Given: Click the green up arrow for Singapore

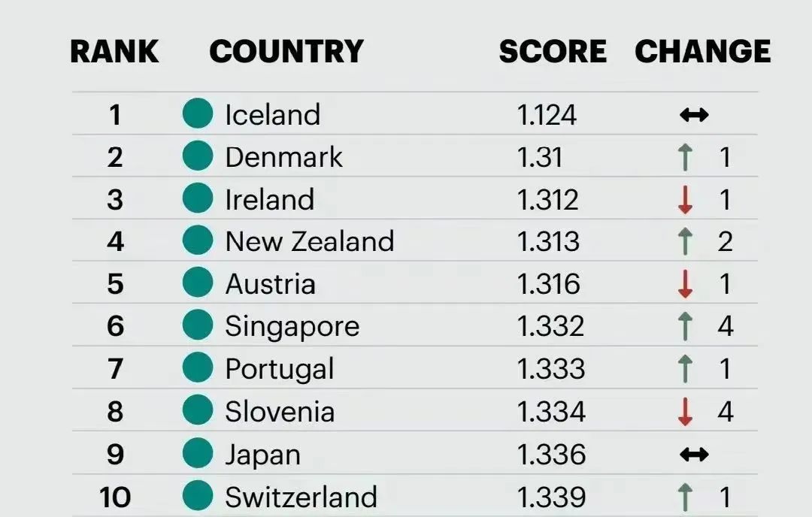Looking at the screenshot, I should [x=685, y=326].
